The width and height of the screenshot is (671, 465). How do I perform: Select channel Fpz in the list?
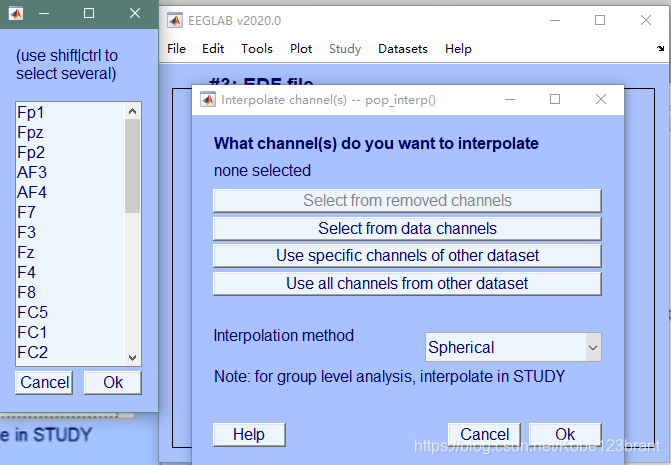tap(70, 133)
